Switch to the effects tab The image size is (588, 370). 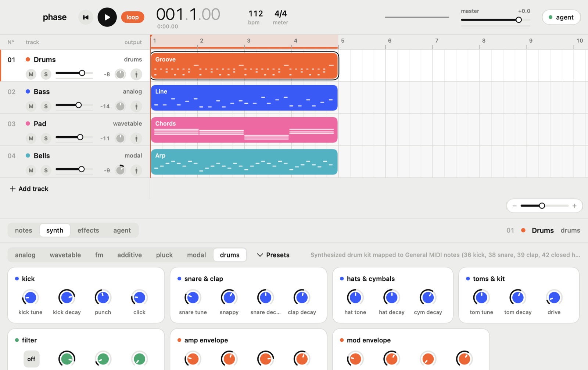(88, 230)
